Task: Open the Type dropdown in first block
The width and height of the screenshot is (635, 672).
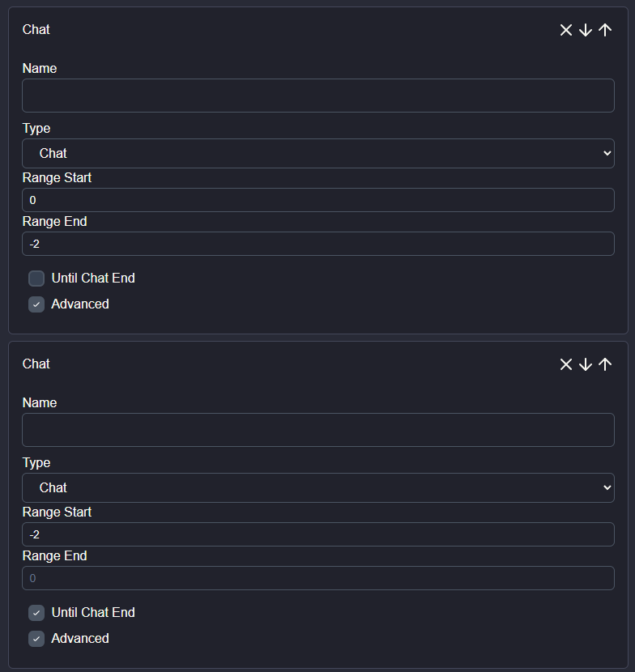Action: 317,153
